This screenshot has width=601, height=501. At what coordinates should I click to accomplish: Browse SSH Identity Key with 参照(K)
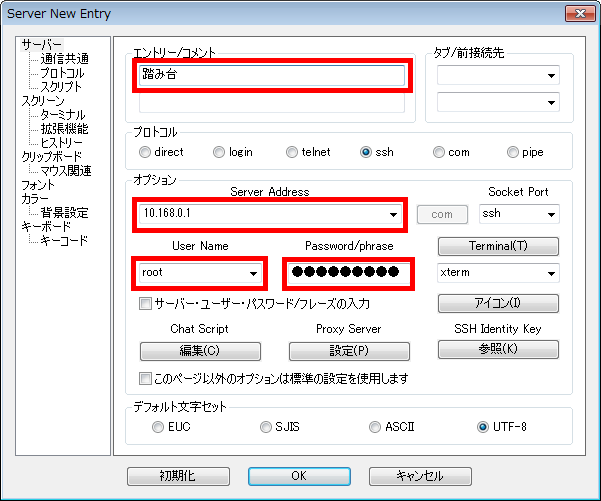(498, 349)
